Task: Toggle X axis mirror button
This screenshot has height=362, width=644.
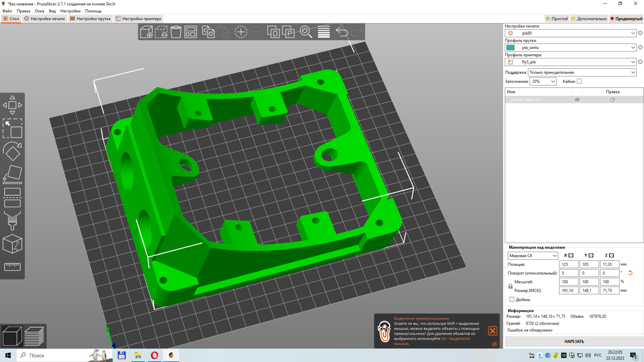Action: (571, 255)
